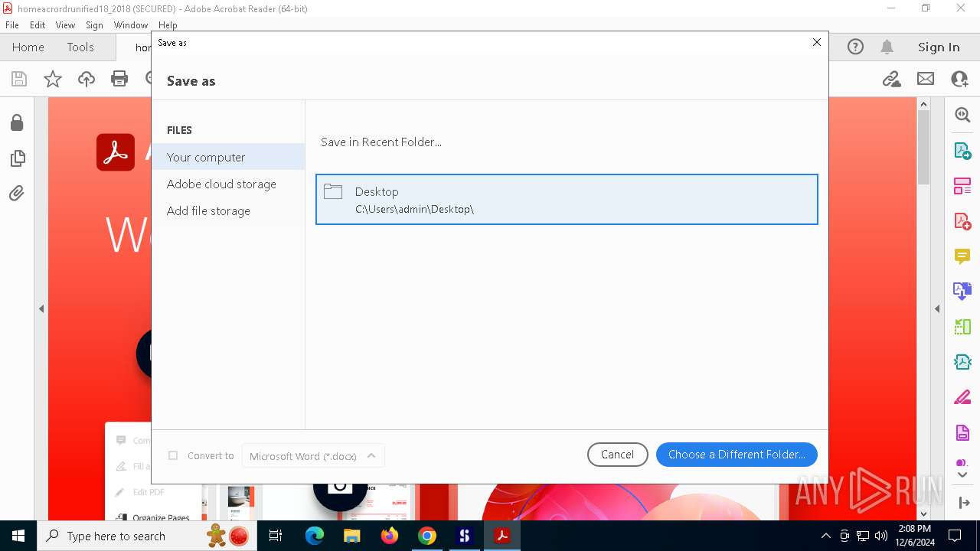Click the volume speaker tray icon

coord(881,536)
